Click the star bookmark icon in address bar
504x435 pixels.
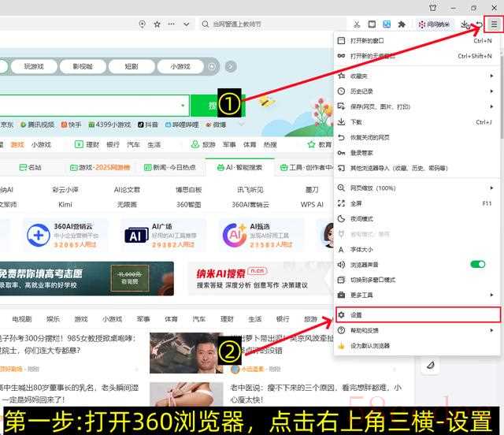157,24
